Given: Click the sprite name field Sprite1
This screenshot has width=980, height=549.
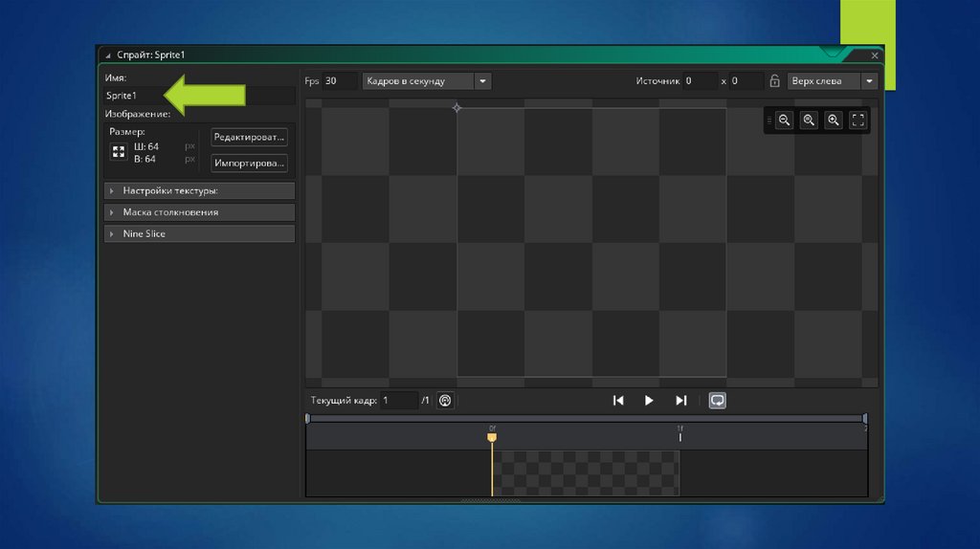Looking at the screenshot, I should point(199,96).
